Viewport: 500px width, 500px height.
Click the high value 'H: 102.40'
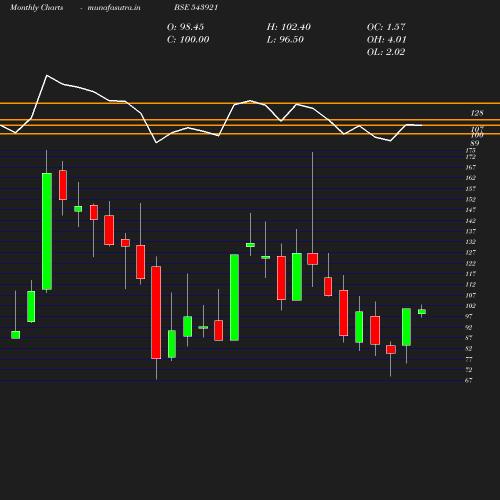pyautogui.click(x=289, y=27)
